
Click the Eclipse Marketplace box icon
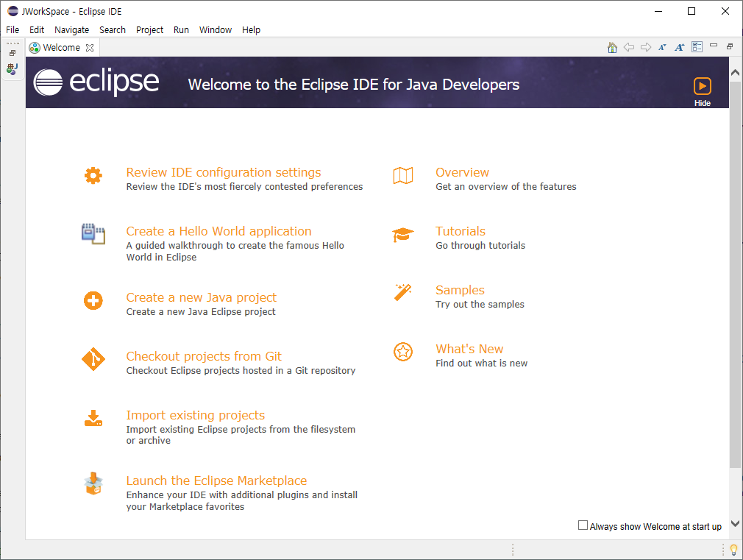pos(93,483)
